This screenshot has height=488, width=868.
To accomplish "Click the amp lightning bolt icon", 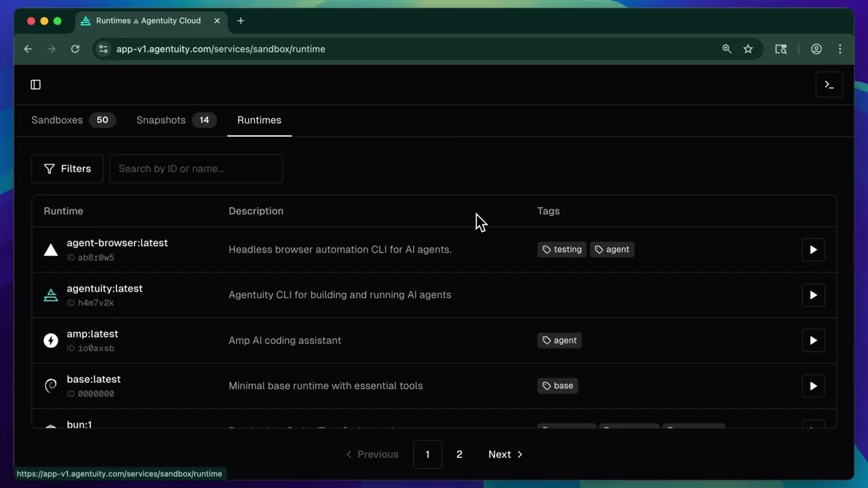I will pyautogui.click(x=51, y=340).
